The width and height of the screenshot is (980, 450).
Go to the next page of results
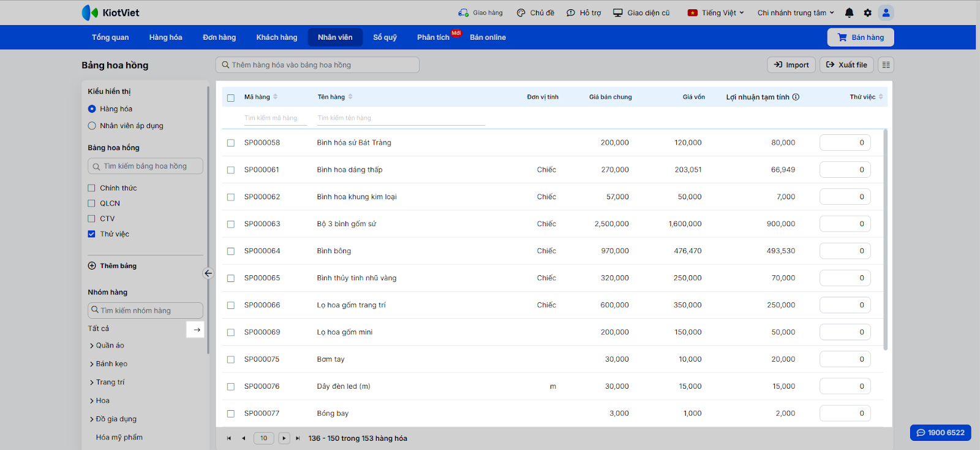[x=284, y=438]
